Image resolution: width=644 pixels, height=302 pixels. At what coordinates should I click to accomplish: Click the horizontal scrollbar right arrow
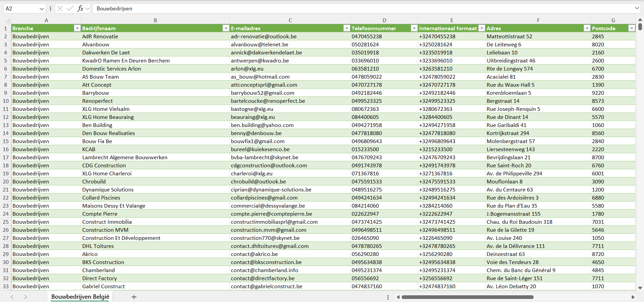pyautogui.click(x=633, y=297)
